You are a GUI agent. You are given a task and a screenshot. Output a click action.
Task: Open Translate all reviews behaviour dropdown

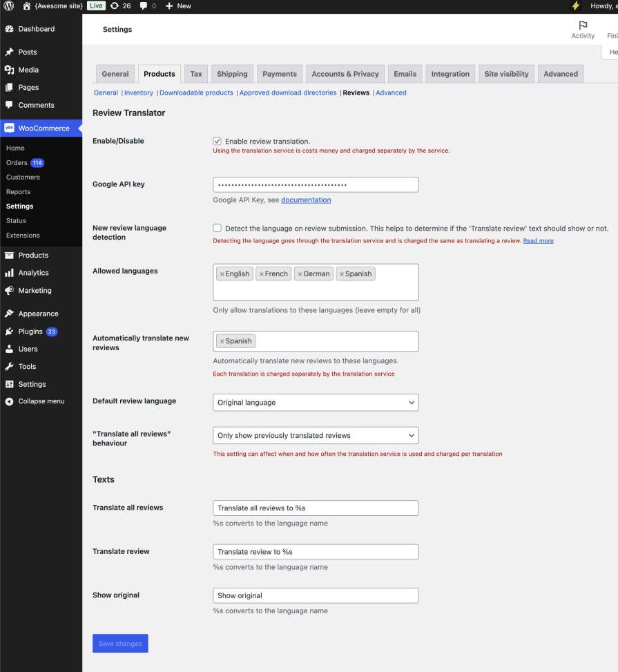click(316, 435)
